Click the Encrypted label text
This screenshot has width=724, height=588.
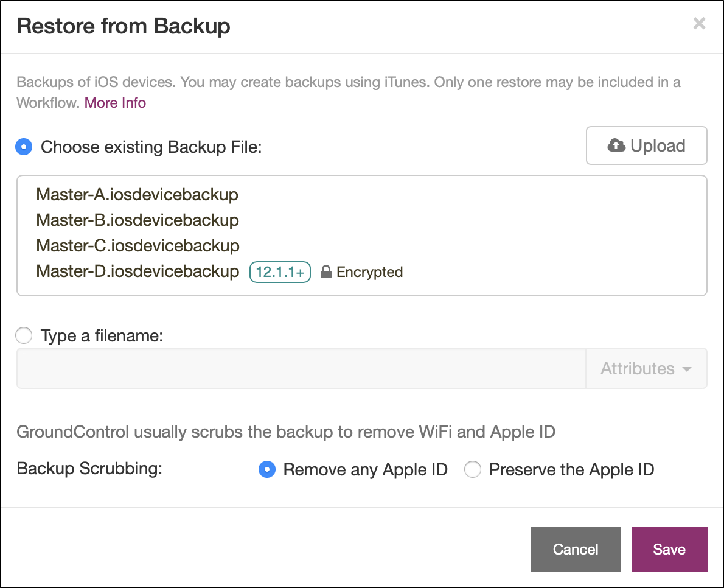pyautogui.click(x=369, y=272)
